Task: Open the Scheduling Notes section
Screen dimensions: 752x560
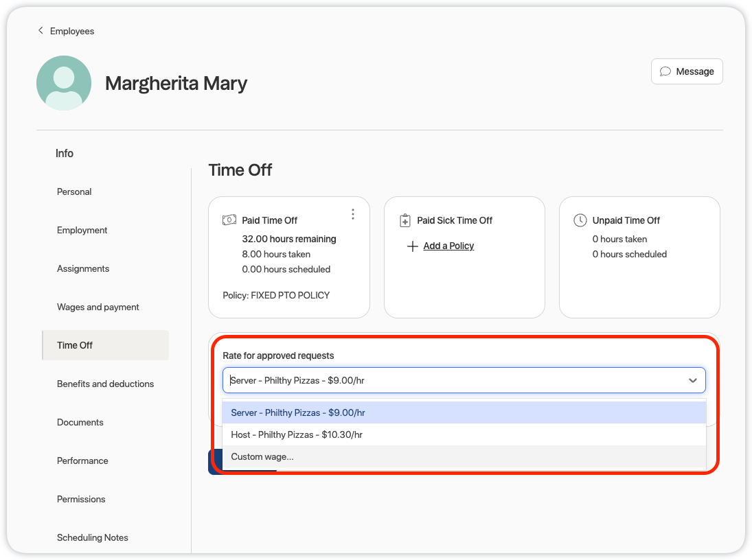Action: tap(93, 537)
